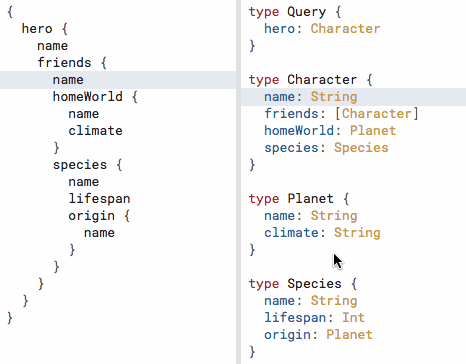Screen dimensions: 466x364
Task: Select the hero field in the query
Action: (37, 29)
